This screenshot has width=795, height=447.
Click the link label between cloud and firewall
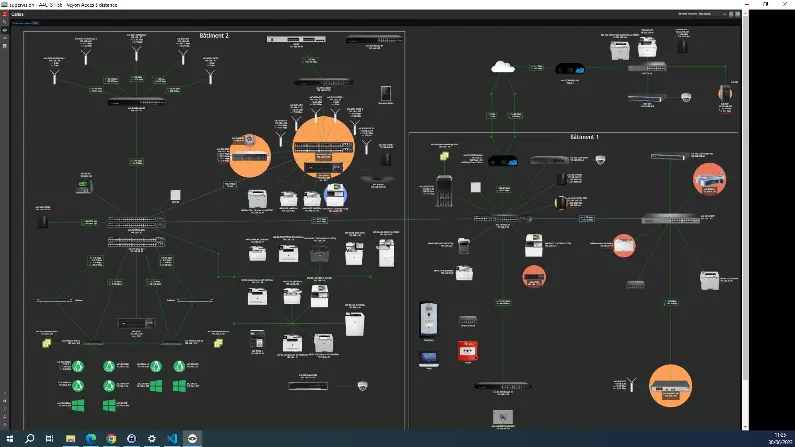(x=536, y=67)
